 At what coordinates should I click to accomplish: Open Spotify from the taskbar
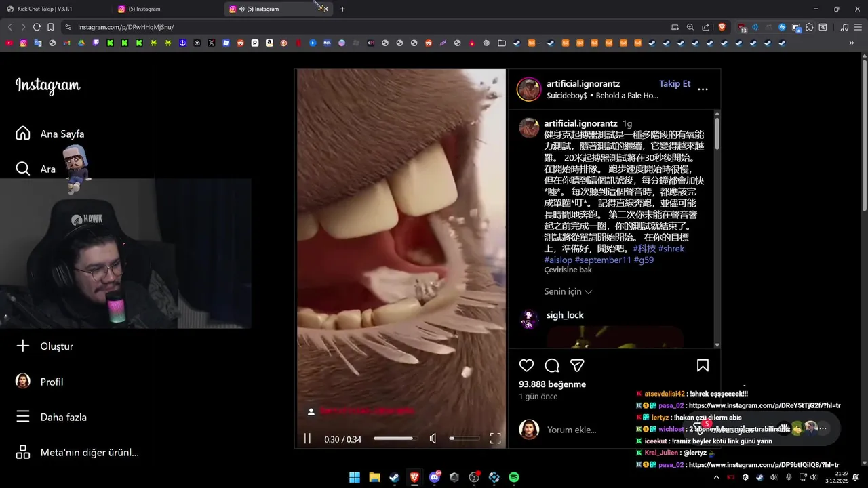point(514,477)
